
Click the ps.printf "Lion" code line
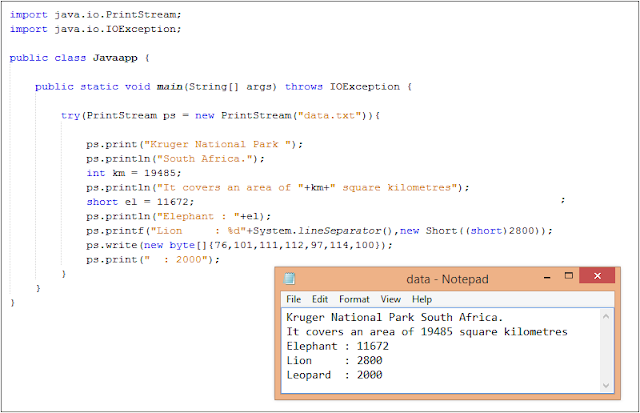coord(319,231)
